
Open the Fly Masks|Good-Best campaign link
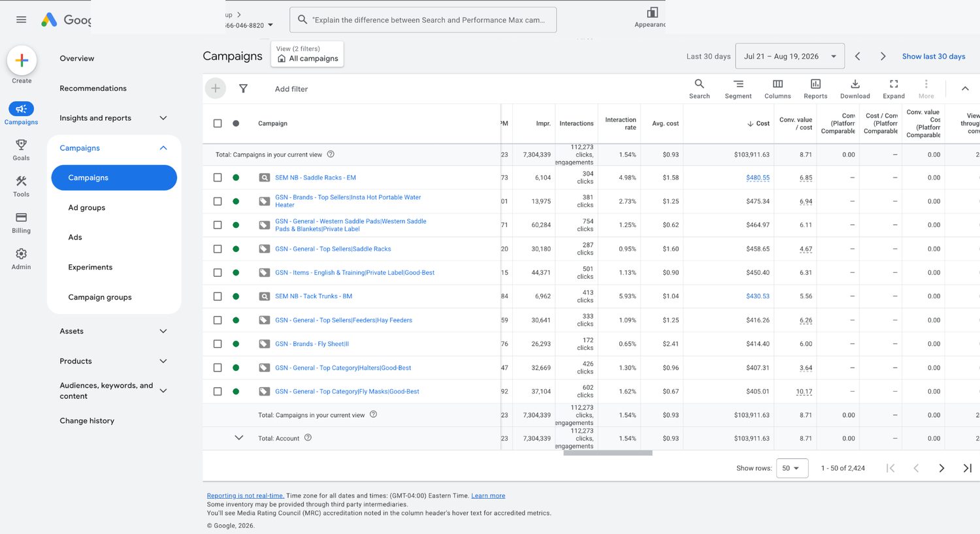(347, 392)
